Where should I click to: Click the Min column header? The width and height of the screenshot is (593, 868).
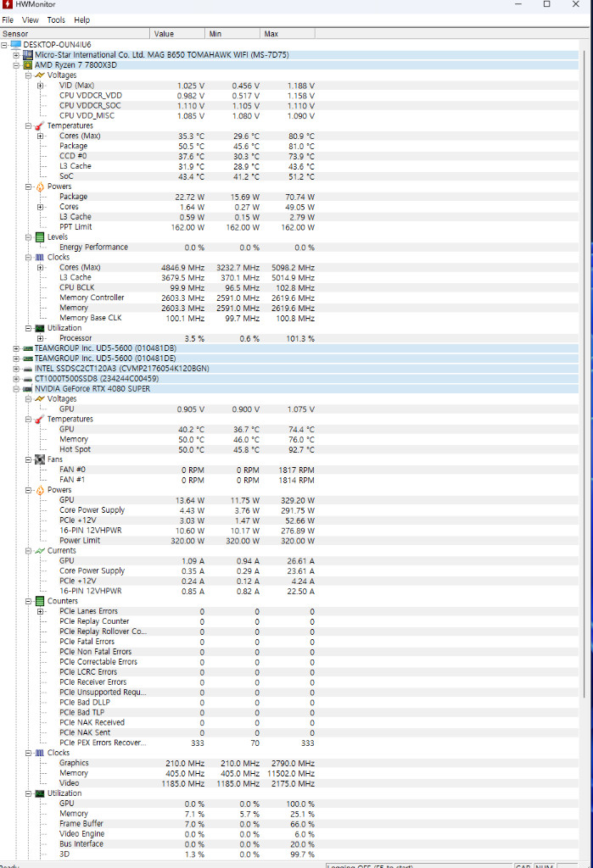click(x=232, y=34)
